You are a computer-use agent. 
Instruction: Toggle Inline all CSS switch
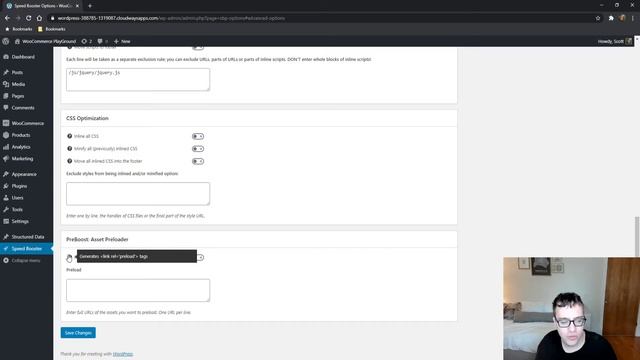click(198, 136)
